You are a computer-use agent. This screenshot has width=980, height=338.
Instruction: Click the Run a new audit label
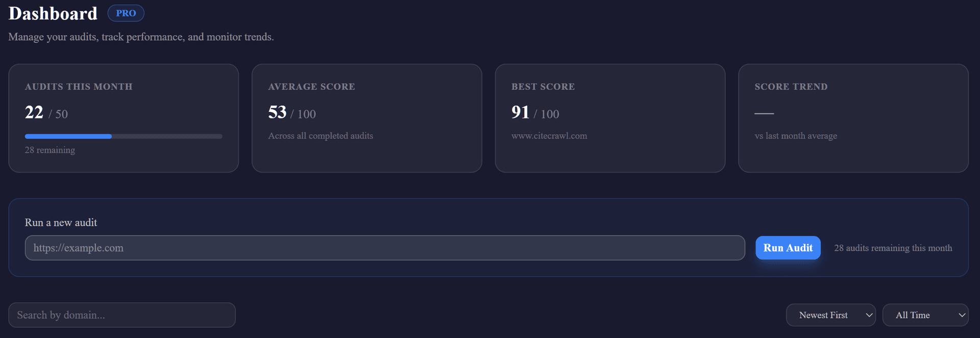click(61, 222)
